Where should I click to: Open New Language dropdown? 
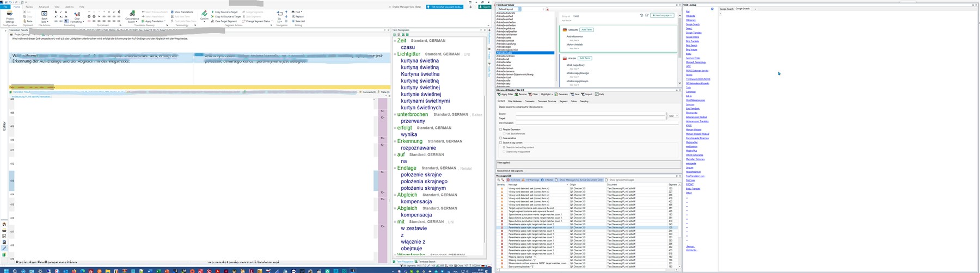[663, 15]
